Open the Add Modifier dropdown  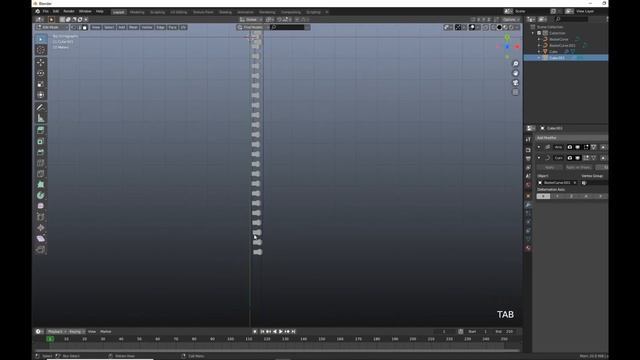(572, 138)
